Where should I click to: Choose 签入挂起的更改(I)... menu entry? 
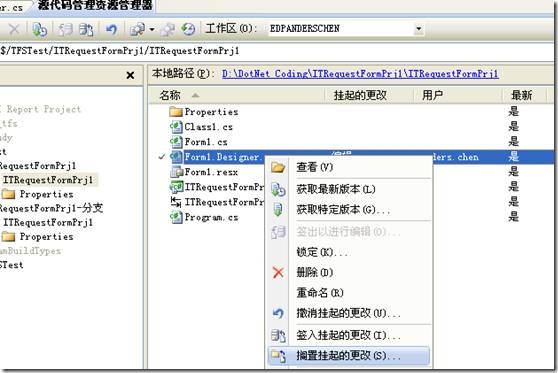(349, 335)
